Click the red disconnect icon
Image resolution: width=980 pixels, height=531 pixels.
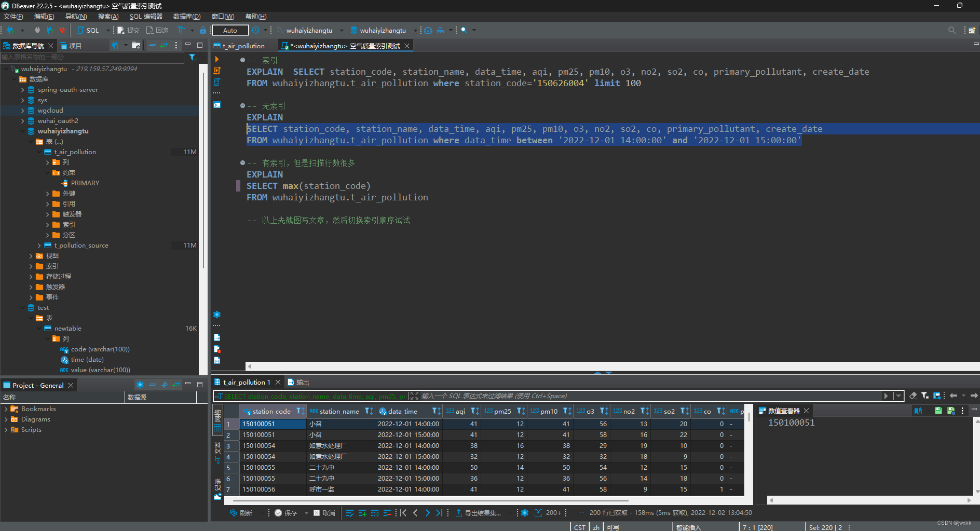pos(62,30)
